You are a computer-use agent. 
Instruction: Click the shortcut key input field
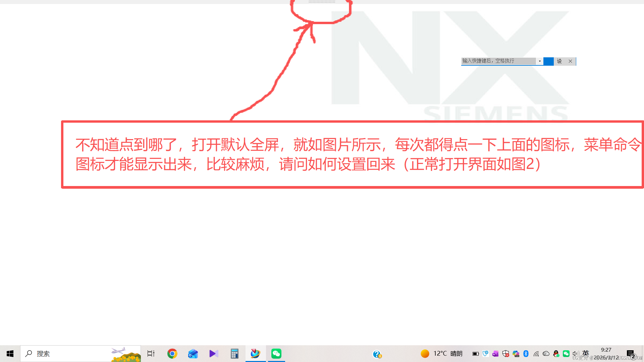[498, 61]
